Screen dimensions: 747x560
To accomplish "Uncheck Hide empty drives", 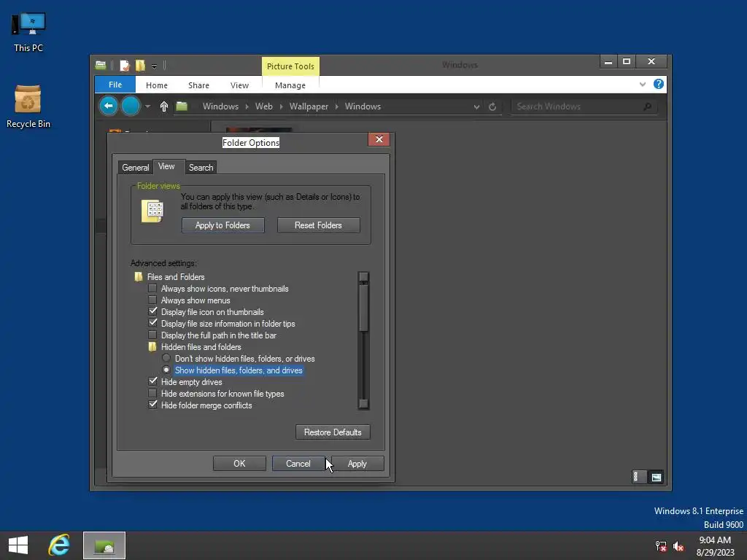I will point(152,381).
